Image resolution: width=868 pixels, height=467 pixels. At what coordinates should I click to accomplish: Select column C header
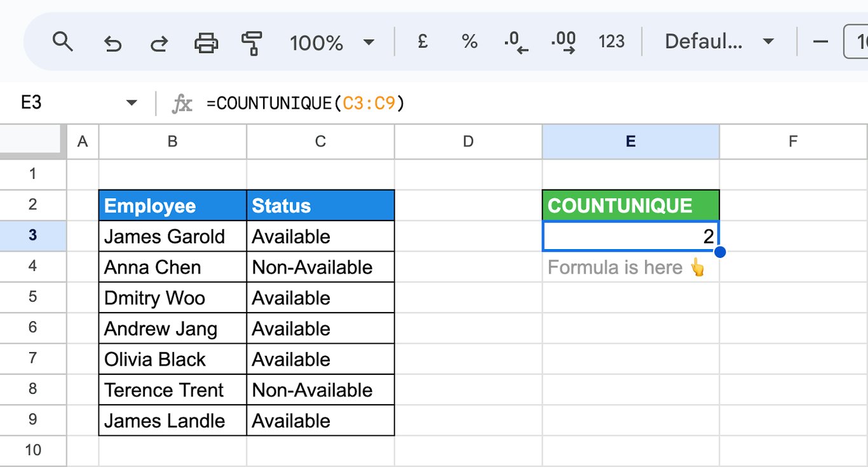coord(320,142)
